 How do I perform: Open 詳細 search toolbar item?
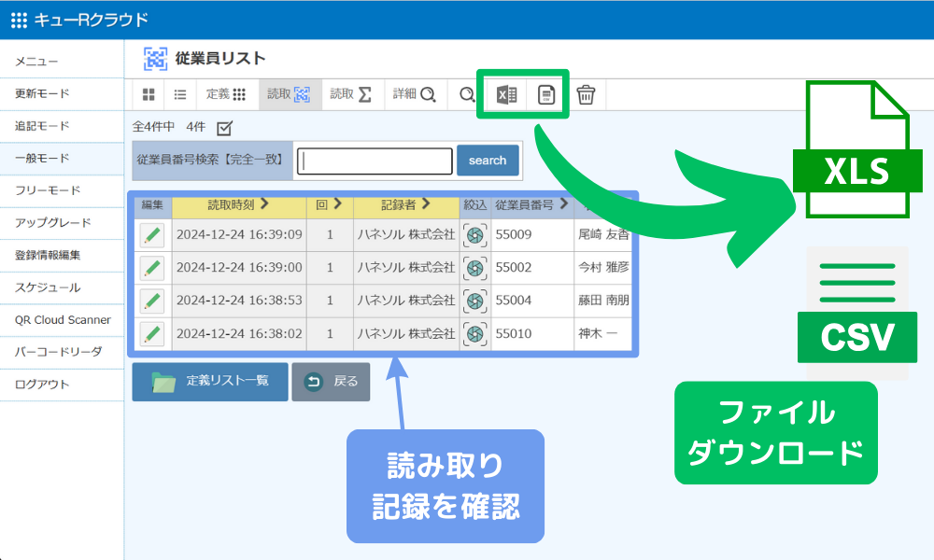coord(416,94)
